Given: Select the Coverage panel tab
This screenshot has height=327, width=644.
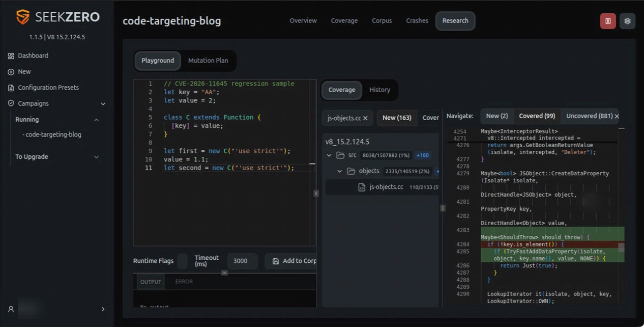Looking at the screenshot, I should point(342,90).
